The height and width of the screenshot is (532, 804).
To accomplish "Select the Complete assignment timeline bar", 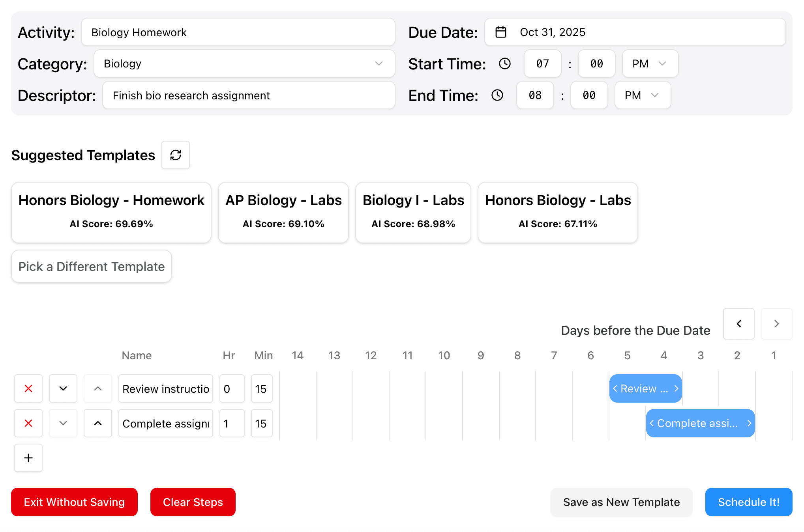I will 700,423.
